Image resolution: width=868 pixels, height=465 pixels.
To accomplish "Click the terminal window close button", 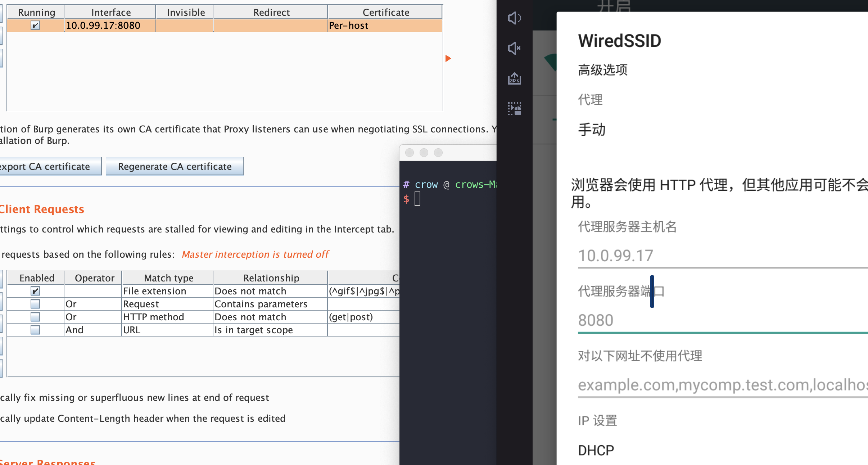I will tap(410, 153).
